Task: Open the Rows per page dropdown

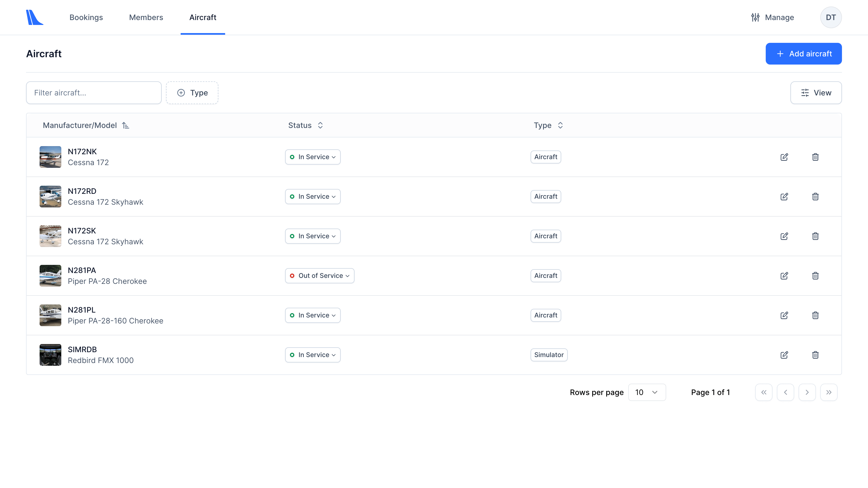Action: point(647,392)
